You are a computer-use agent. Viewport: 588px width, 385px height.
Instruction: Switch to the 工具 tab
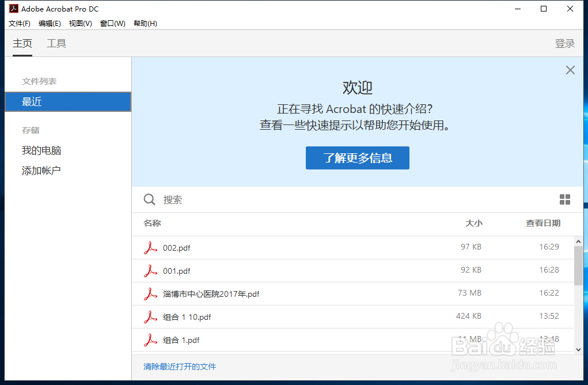point(56,44)
